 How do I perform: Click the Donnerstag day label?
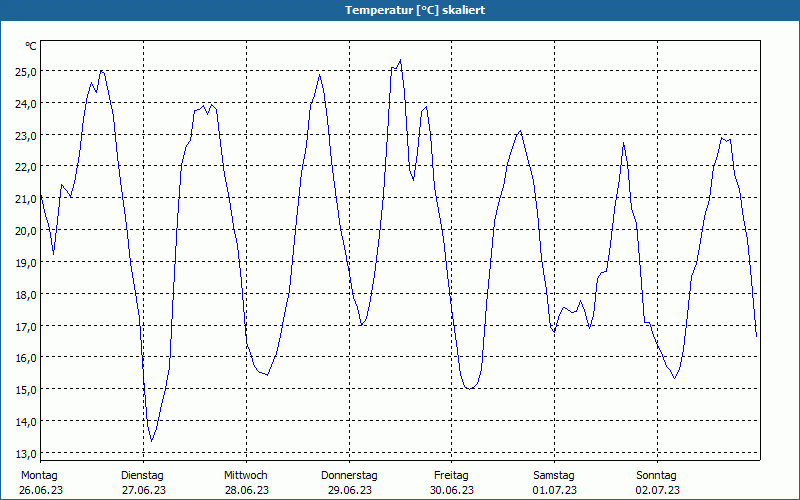tap(349, 475)
